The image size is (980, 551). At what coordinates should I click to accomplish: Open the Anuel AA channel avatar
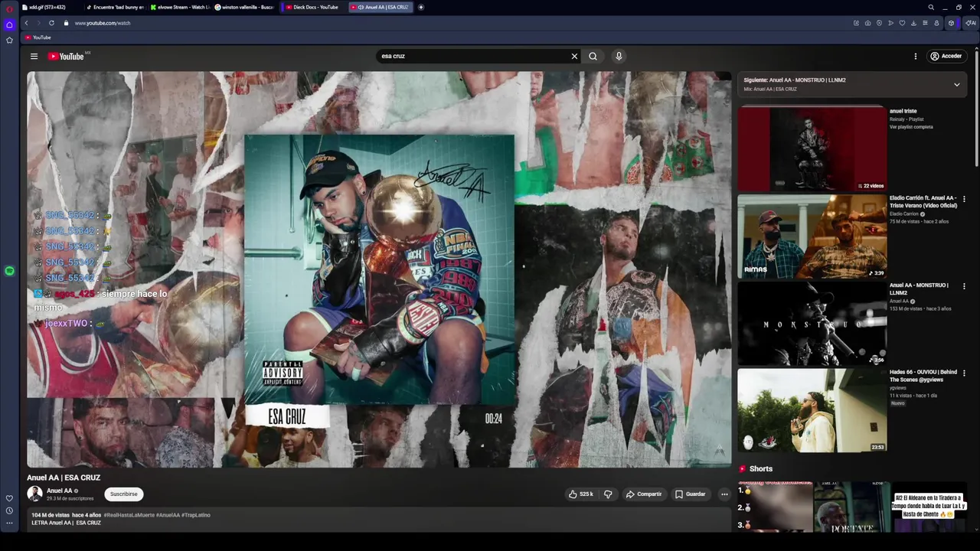[34, 494]
